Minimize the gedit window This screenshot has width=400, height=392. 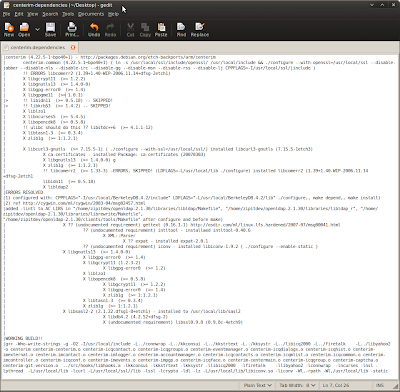click(372, 5)
